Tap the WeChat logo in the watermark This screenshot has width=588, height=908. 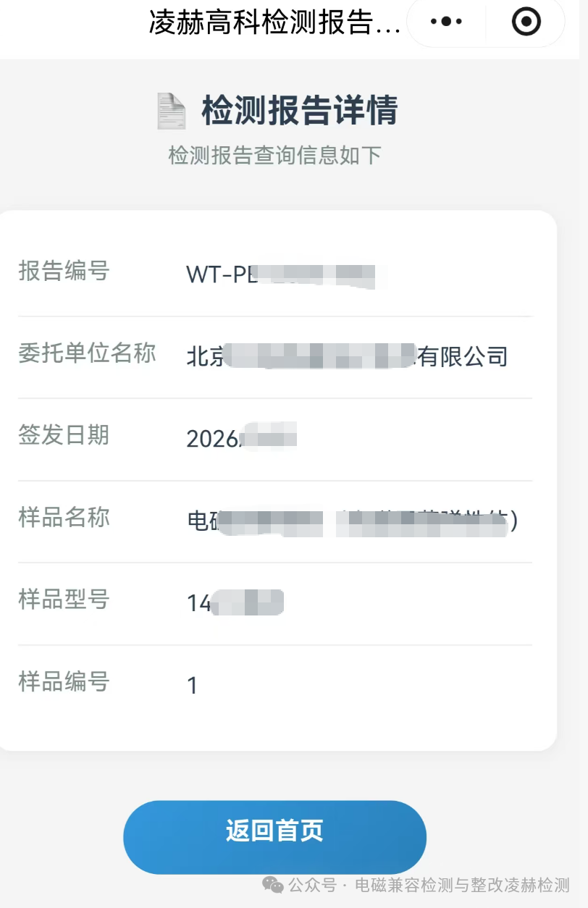click(x=273, y=885)
